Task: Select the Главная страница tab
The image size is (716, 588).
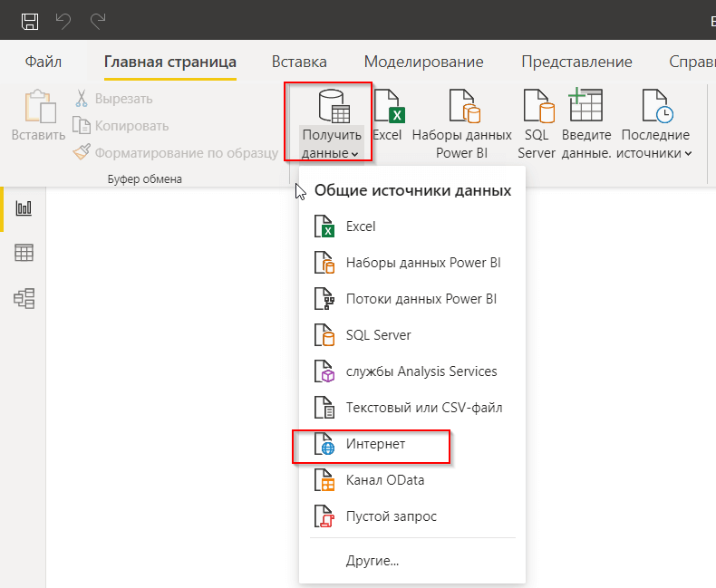Action: point(169,62)
